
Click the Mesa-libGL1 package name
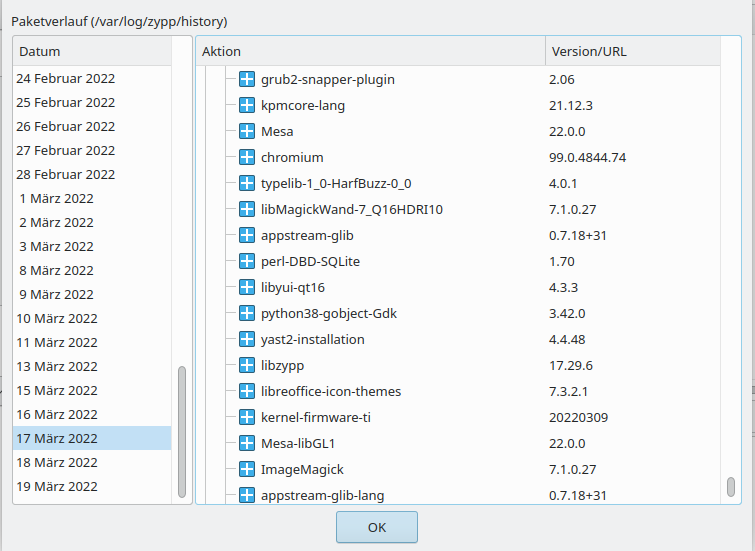click(x=298, y=444)
